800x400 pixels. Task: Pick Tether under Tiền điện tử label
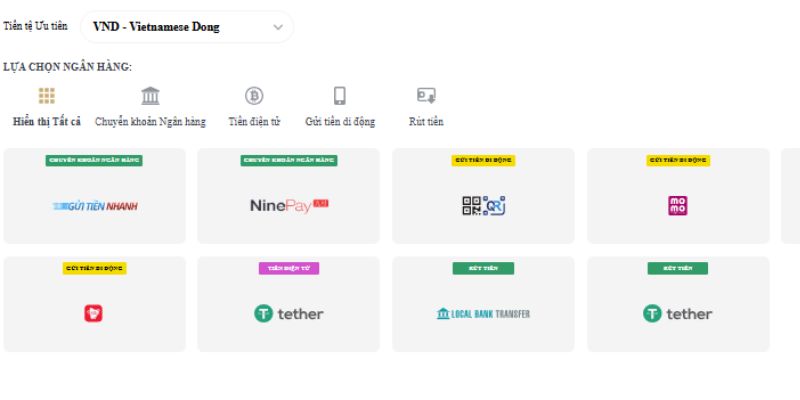tap(288, 304)
